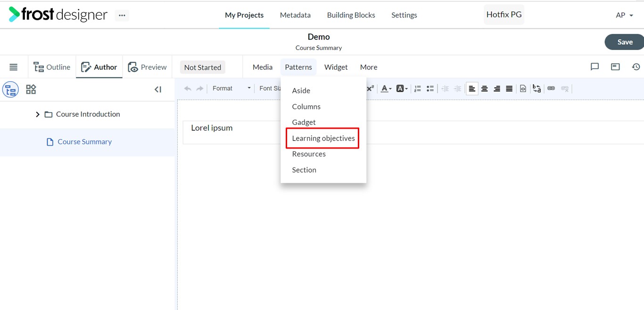Choose Learning objectives from Patterns menu
644x310 pixels.
coord(323,138)
